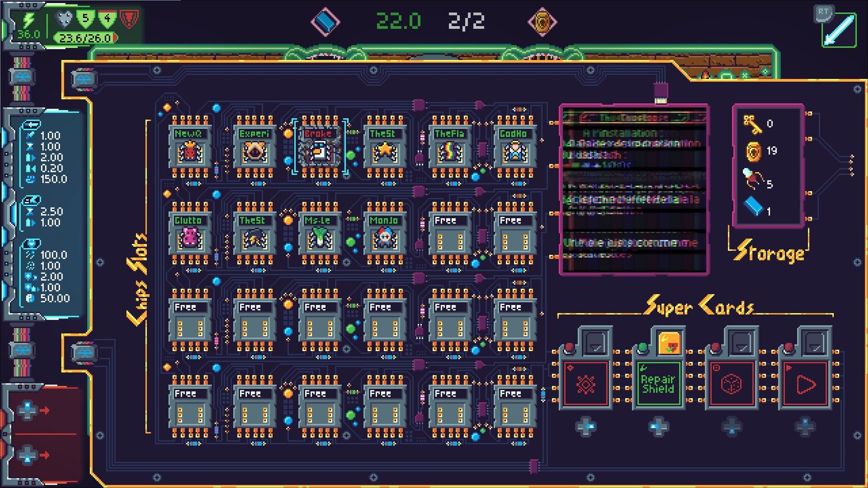Expand the shield stats section header
The height and width of the screenshot is (488, 868).
tap(32, 244)
